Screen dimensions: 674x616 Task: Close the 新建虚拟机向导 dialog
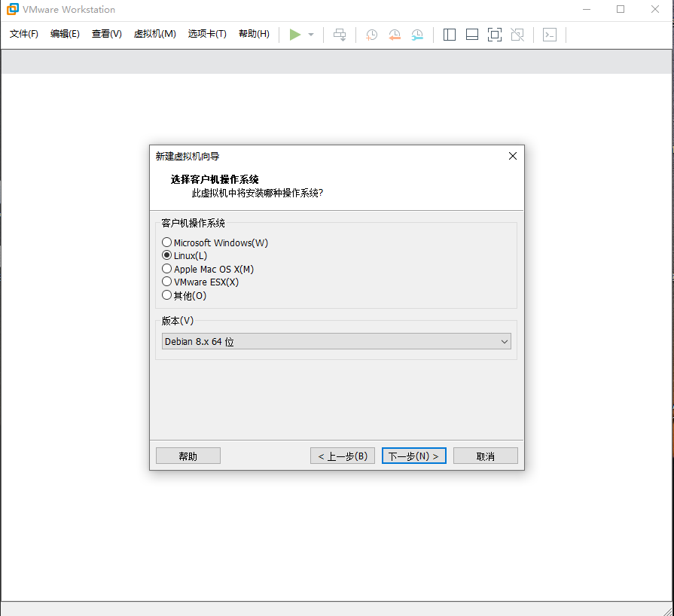tap(513, 156)
